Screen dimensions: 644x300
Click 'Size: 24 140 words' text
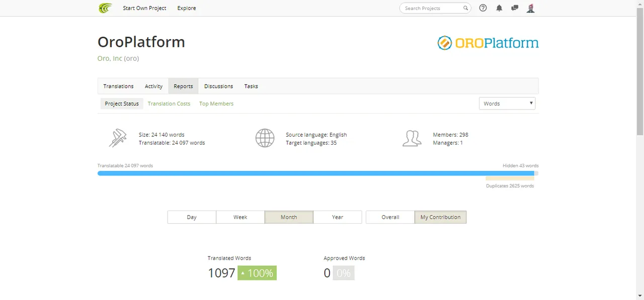[x=162, y=135]
